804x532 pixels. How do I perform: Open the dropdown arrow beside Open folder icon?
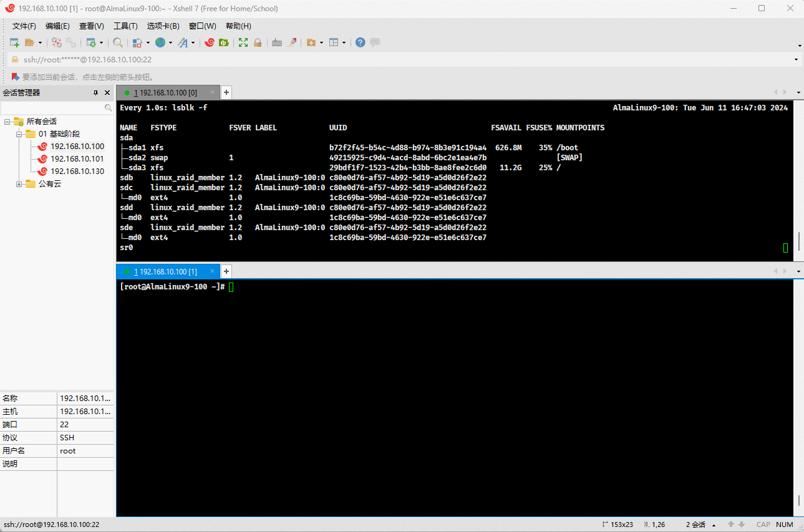(x=41, y=42)
